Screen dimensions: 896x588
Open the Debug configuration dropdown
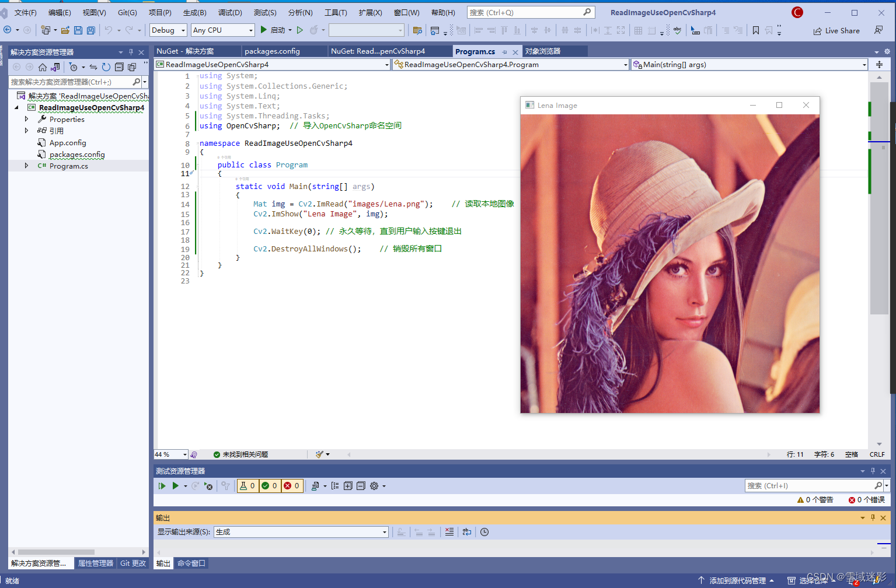point(168,30)
